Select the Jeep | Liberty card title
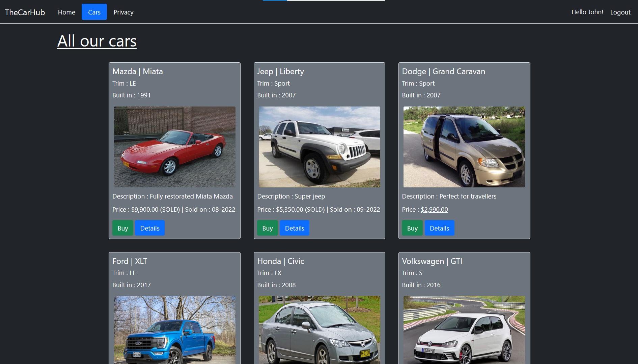The height and width of the screenshot is (364, 638). 280,71
